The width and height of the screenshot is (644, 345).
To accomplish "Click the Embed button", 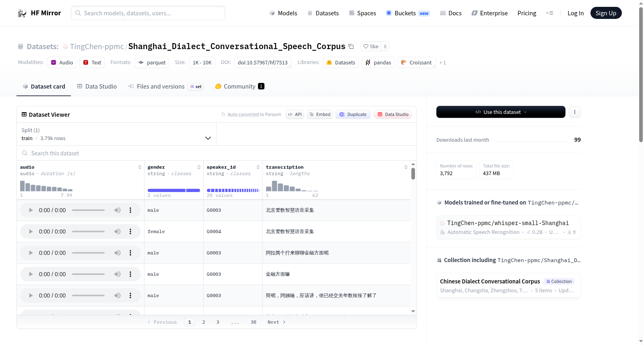I will tap(320, 114).
